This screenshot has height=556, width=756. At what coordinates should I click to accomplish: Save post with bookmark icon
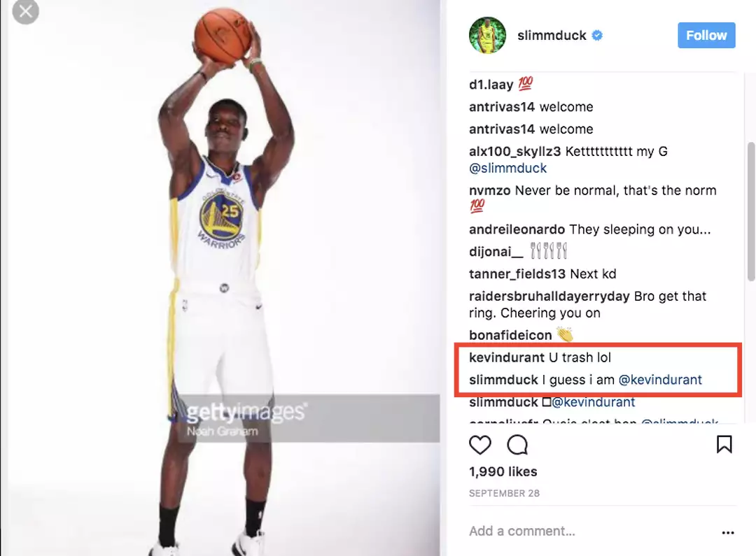pos(724,445)
